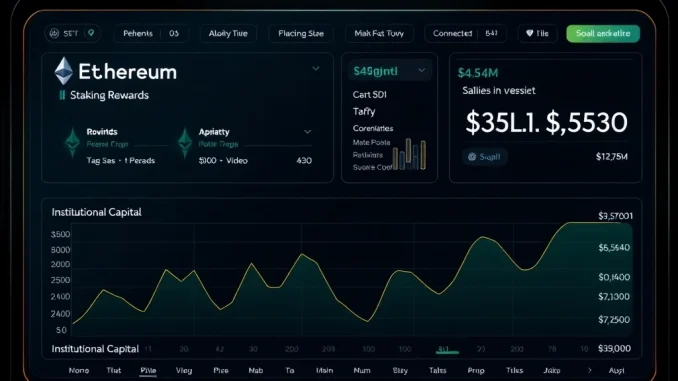Open the $49gjntl dropdown
678x381 pixels.
click(x=390, y=71)
